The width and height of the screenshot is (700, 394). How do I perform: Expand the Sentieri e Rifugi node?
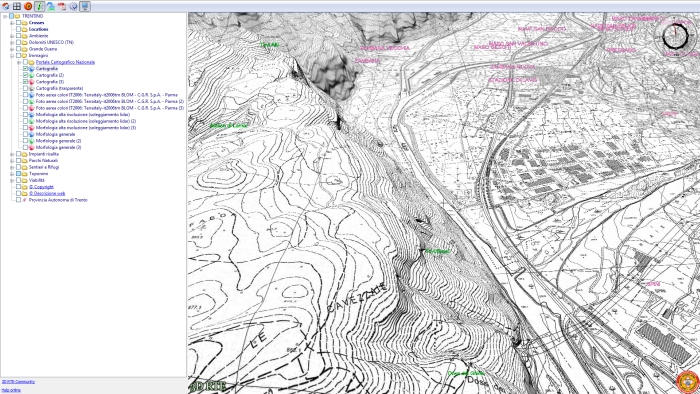(12, 167)
